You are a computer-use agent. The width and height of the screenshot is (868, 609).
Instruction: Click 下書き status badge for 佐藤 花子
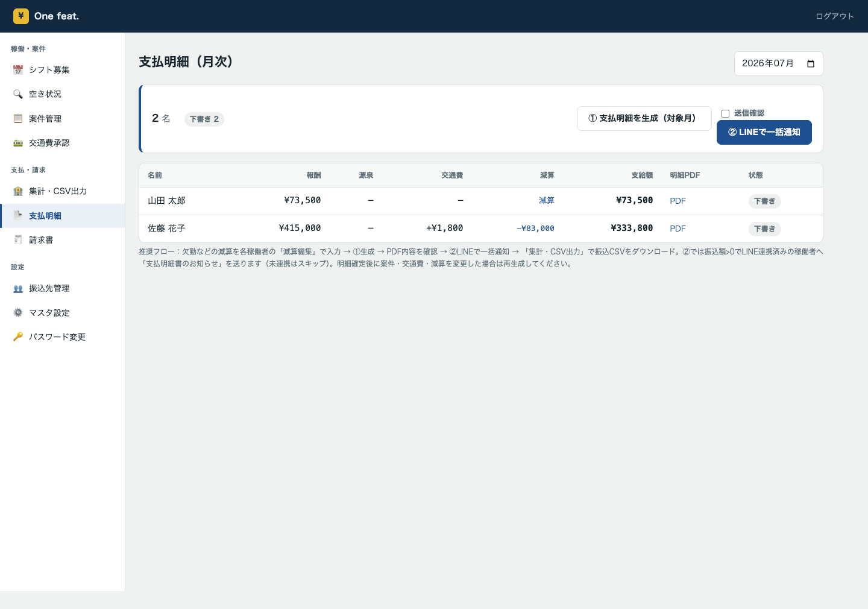(764, 229)
